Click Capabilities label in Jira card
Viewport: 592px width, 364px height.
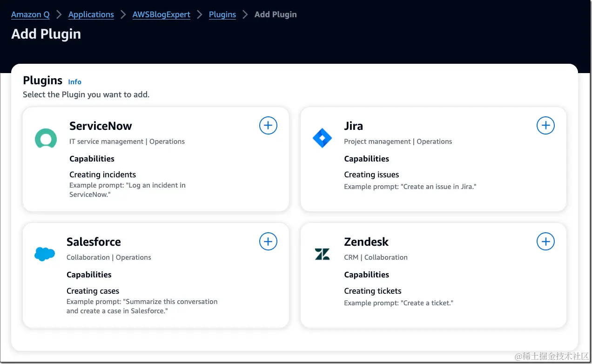coord(366,159)
